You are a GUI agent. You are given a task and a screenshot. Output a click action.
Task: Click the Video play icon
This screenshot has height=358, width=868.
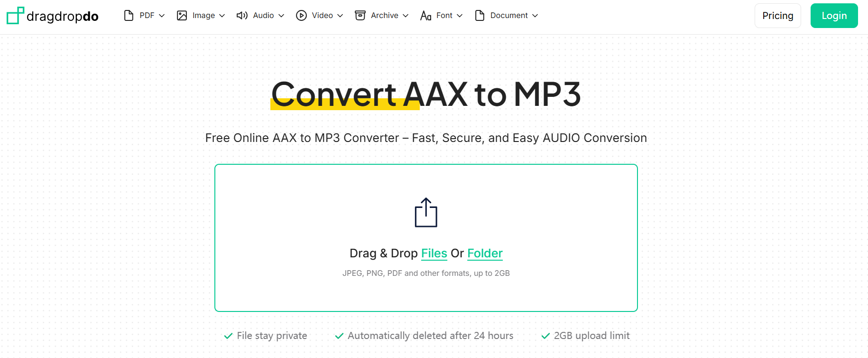pyautogui.click(x=302, y=15)
